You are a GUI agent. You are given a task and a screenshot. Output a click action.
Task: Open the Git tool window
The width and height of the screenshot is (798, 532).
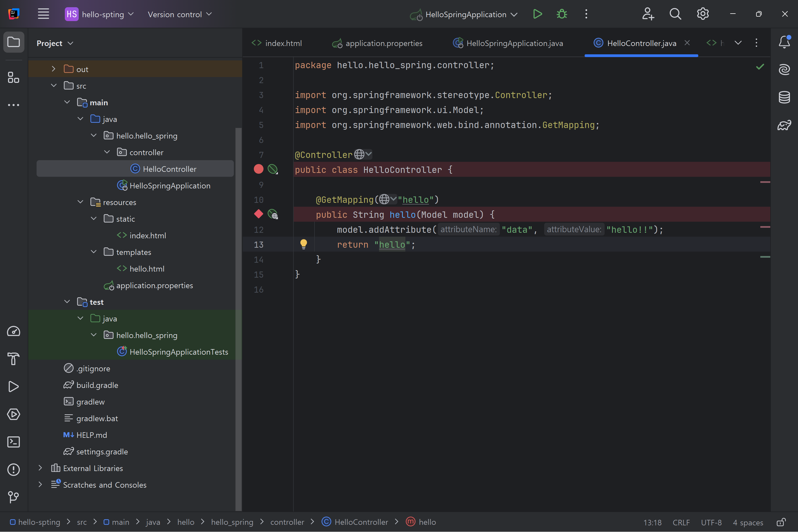[14, 497]
